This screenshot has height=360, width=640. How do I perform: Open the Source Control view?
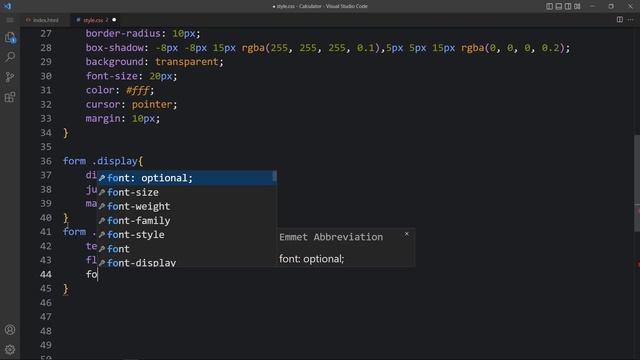click(x=10, y=77)
